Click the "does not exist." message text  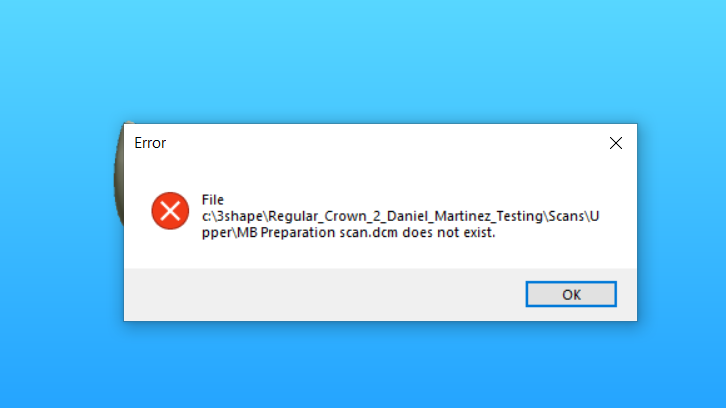coord(449,232)
